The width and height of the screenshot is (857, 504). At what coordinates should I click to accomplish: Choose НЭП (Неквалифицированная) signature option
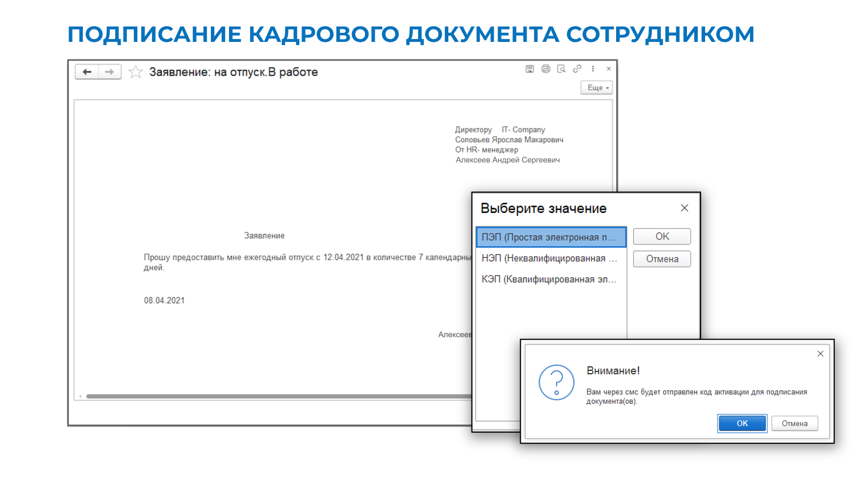[x=551, y=258]
